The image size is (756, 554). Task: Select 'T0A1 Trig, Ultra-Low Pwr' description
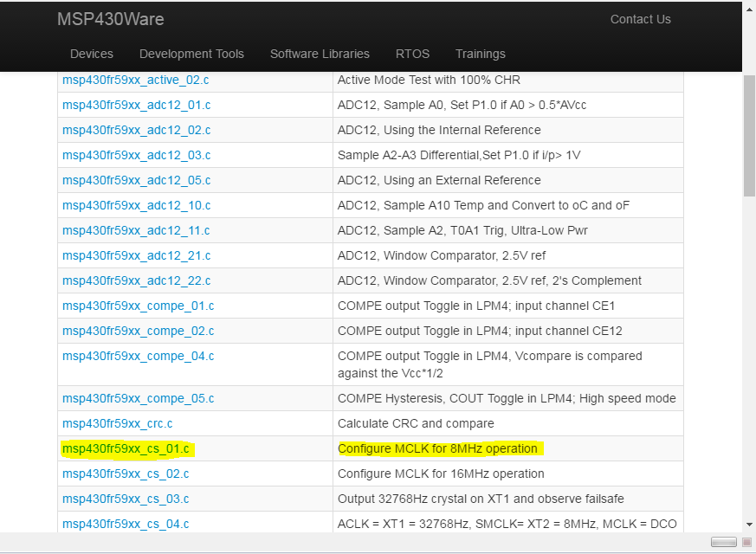[x=462, y=230]
